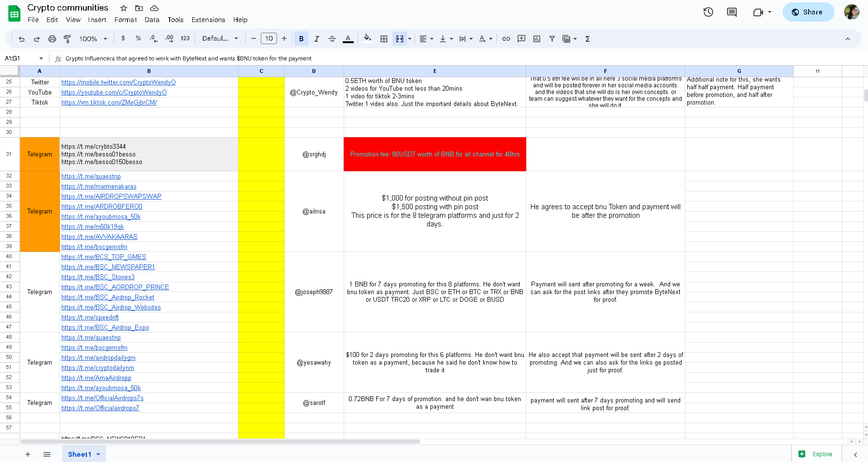Image resolution: width=868 pixels, height=462 pixels.
Task: Open the Edit menu
Action: pos(52,20)
